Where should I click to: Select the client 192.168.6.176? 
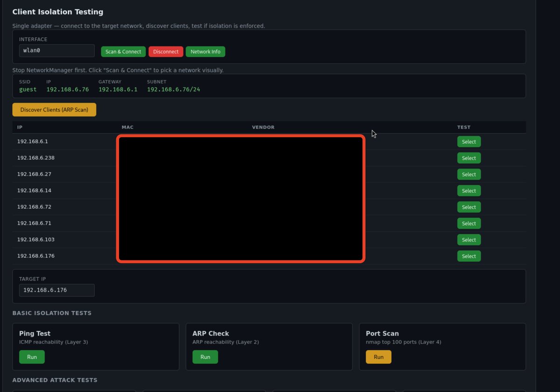tap(469, 256)
